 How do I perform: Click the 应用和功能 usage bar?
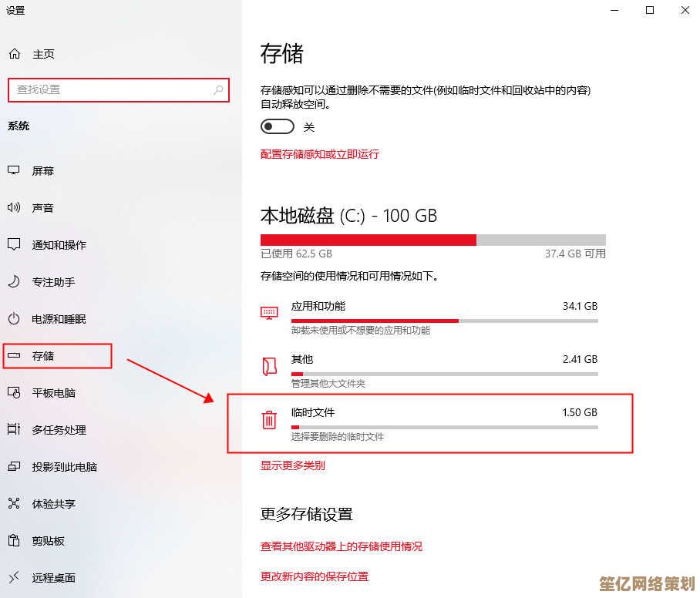click(445, 321)
